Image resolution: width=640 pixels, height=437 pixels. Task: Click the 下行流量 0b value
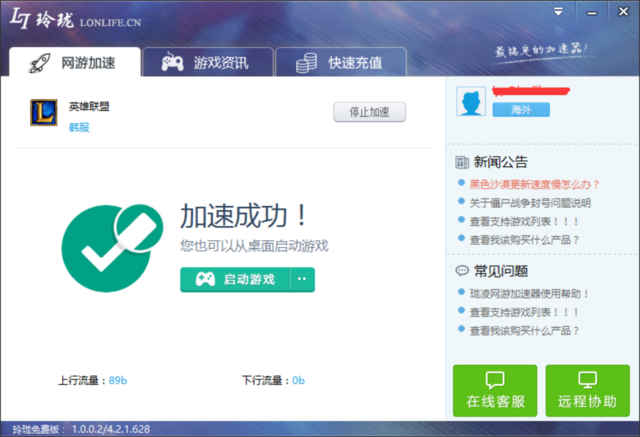point(298,380)
